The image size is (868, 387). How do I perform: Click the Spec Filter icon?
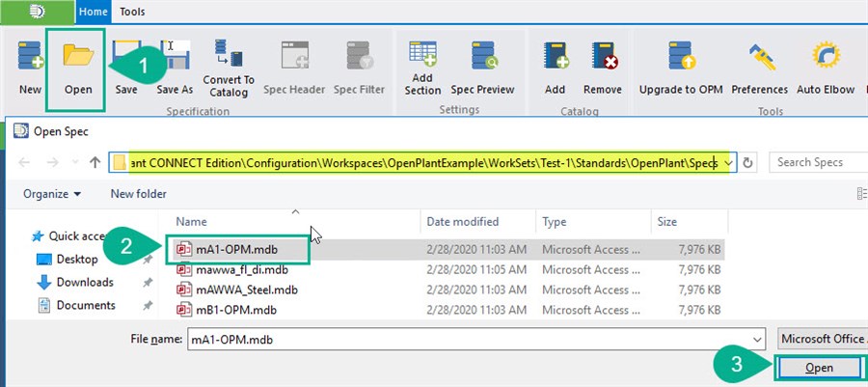[x=359, y=57]
